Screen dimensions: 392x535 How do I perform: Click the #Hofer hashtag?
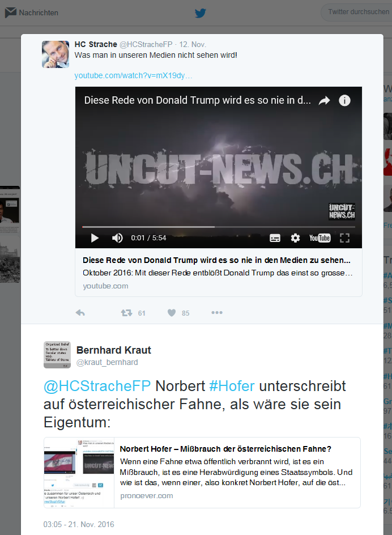click(x=232, y=387)
